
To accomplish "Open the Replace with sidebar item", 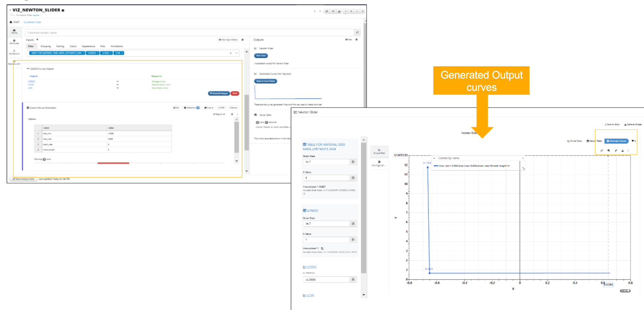I will 14,62.
